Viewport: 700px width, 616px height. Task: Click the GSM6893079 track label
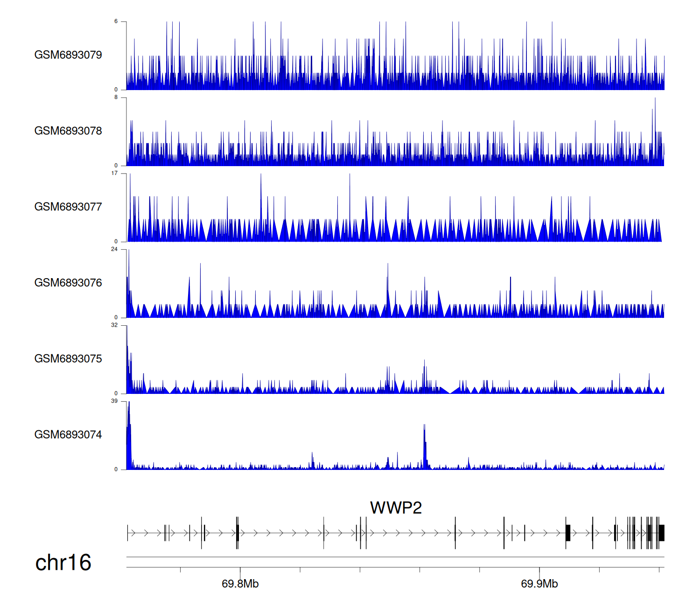click(x=68, y=55)
